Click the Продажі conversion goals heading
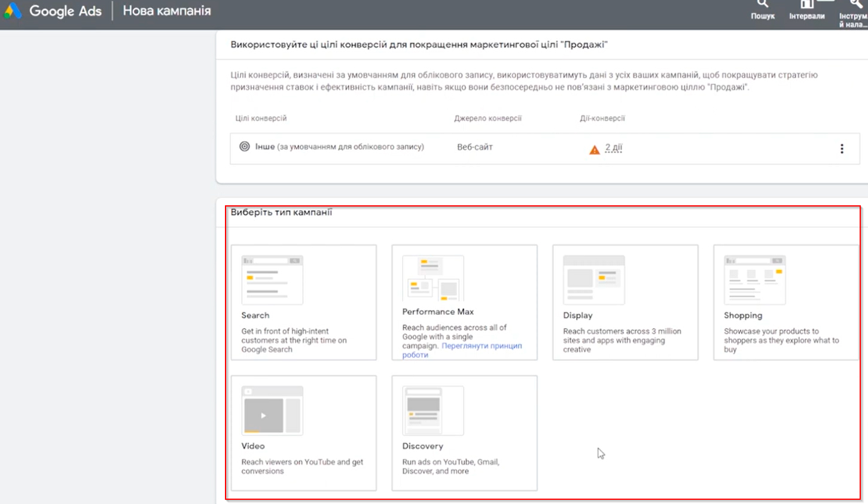 (x=419, y=45)
